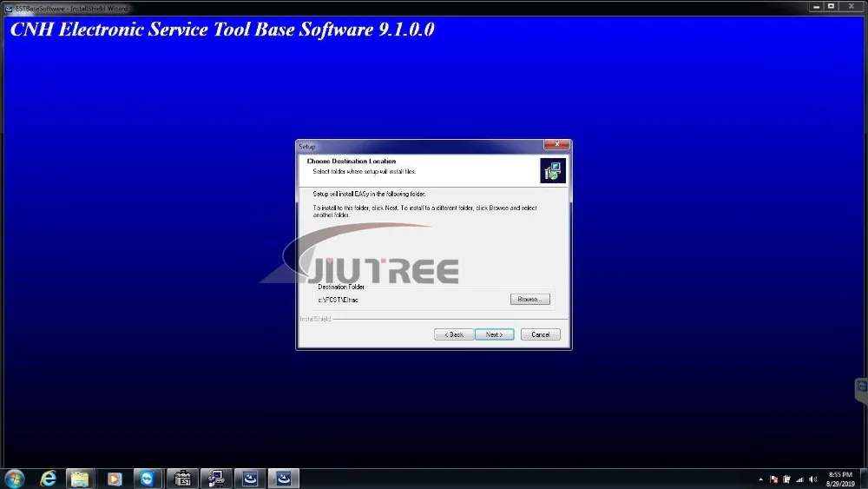Go Back to the previous setup step
The height and width of the screenshot is (489, 868).
click(x=454, y=334)
